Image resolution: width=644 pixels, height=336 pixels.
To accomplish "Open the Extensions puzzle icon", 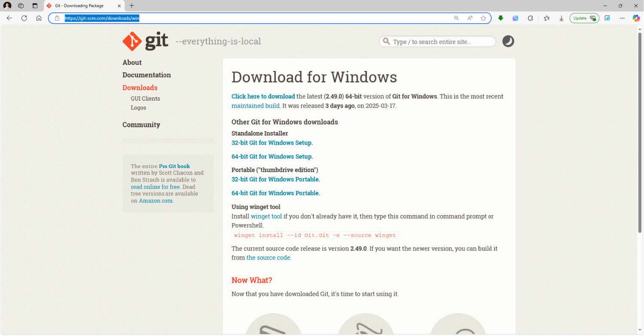I will [531, 18].
